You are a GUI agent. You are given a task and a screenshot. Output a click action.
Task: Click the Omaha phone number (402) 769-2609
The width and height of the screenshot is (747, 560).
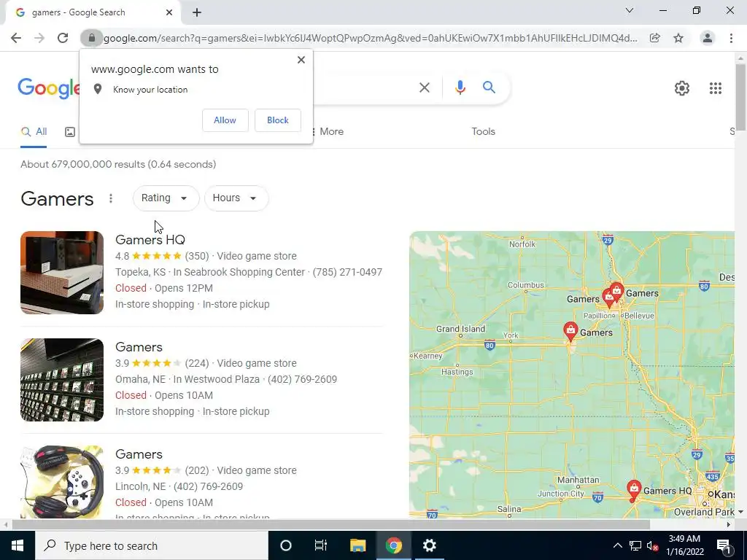(302, 379)
